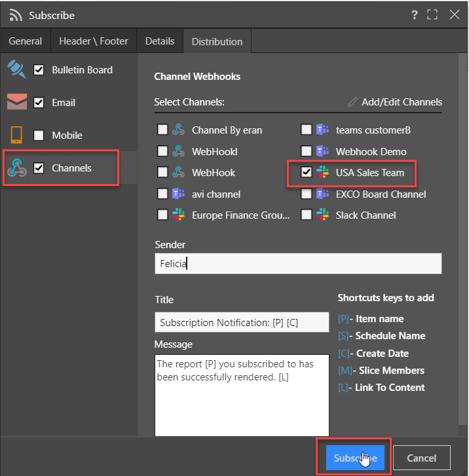Screen dimensions: 469x476
Task: Uncheck the USA Sales Team channel
Action: 306,172
